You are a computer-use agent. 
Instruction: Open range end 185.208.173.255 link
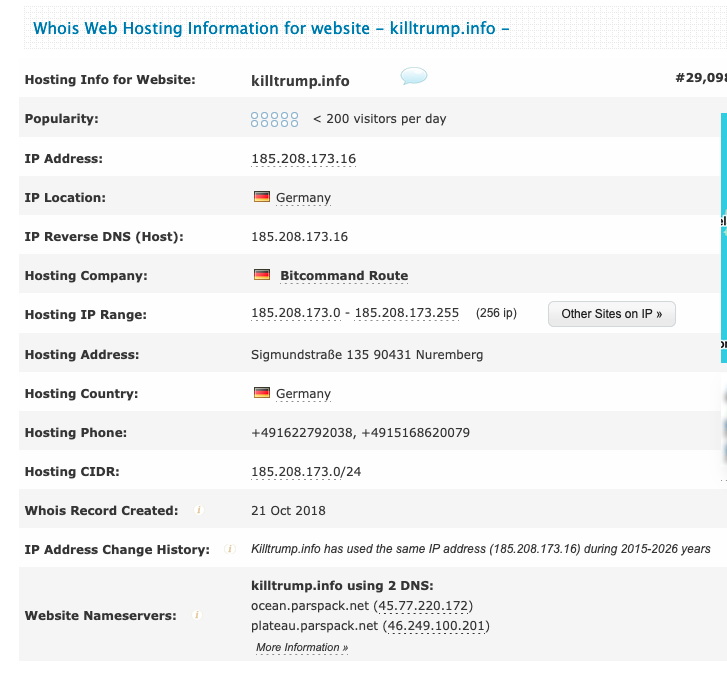(x=407, y=313)
